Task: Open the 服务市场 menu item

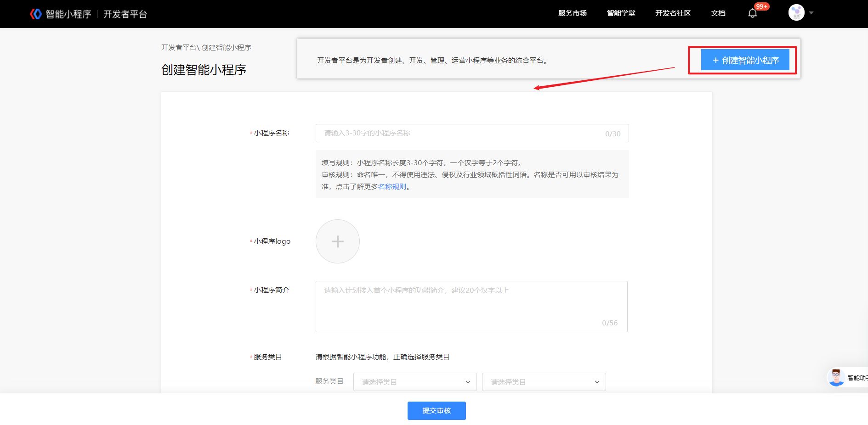Action: coord(572,13)
